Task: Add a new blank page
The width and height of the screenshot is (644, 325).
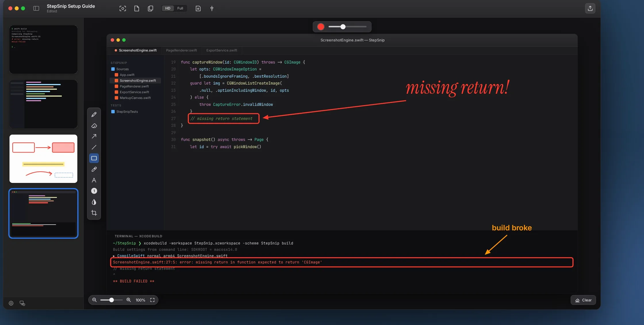Action: click(x=137, y=8)
